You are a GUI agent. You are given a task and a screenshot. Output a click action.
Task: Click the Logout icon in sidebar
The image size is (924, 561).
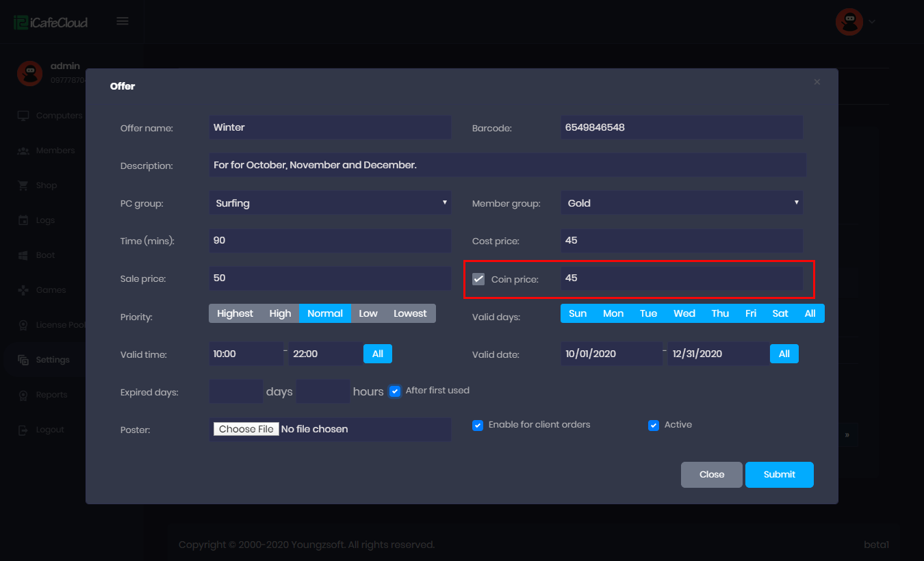[x=23, y=430]
